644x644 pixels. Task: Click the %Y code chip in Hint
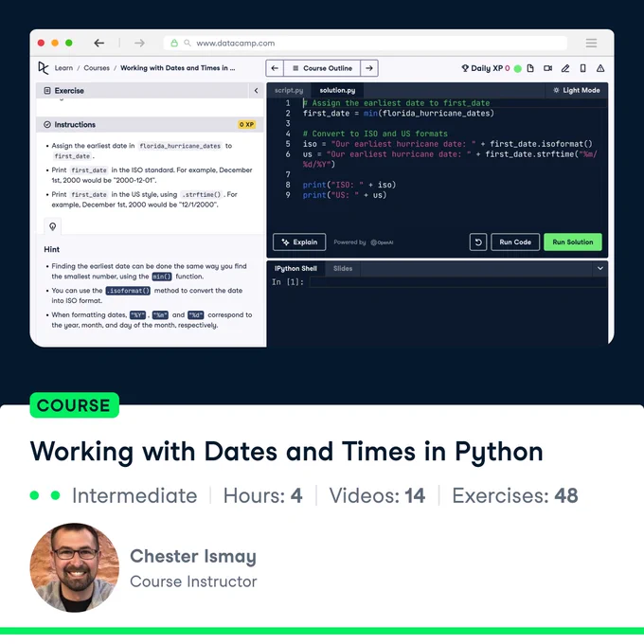(137, 315)
